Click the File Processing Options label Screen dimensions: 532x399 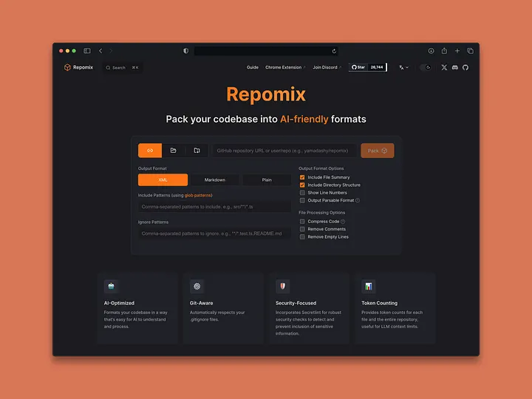pos(321,213)
